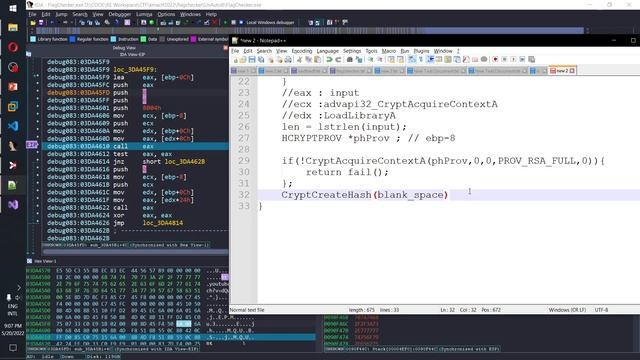Toggle Notepad++ Word wrap toolbar button

[x=412, y=60]
